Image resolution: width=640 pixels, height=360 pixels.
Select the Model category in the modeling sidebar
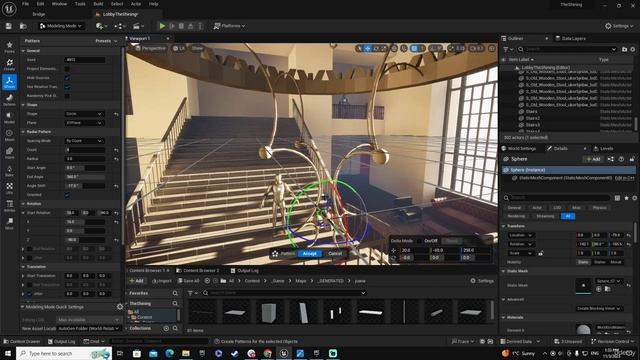point(9,118)
